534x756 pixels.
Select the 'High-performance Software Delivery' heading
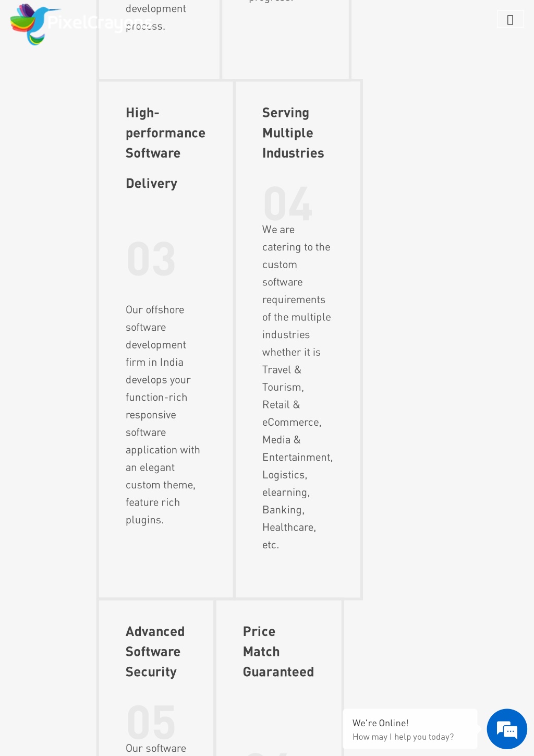pyautogui.click(x=165, y=148)
